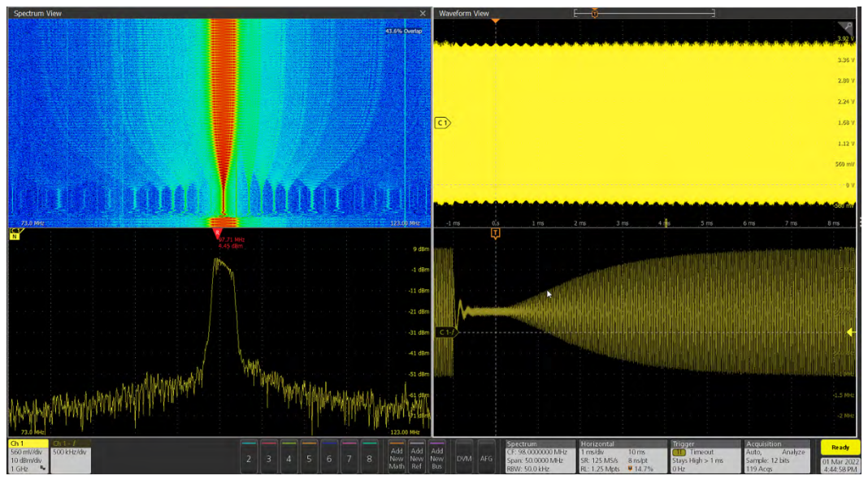Turn on channel 2
868x480 pixels.
249,457
